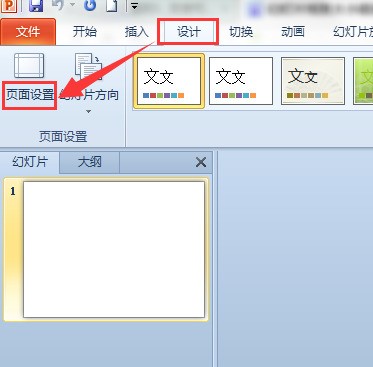The height and width of the screenshot is (367, 373).
Task: Apply the green theme thumbnail at ribbon edge
Action: click(363, 81)
